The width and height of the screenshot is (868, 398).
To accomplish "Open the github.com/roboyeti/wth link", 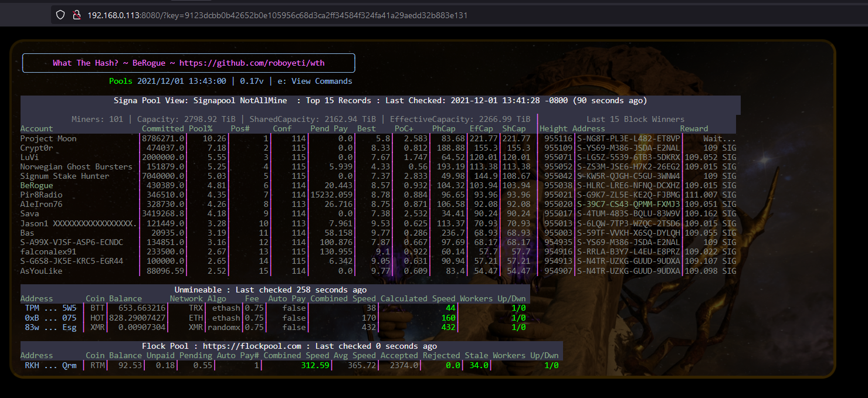I will [x=252, y=63].
